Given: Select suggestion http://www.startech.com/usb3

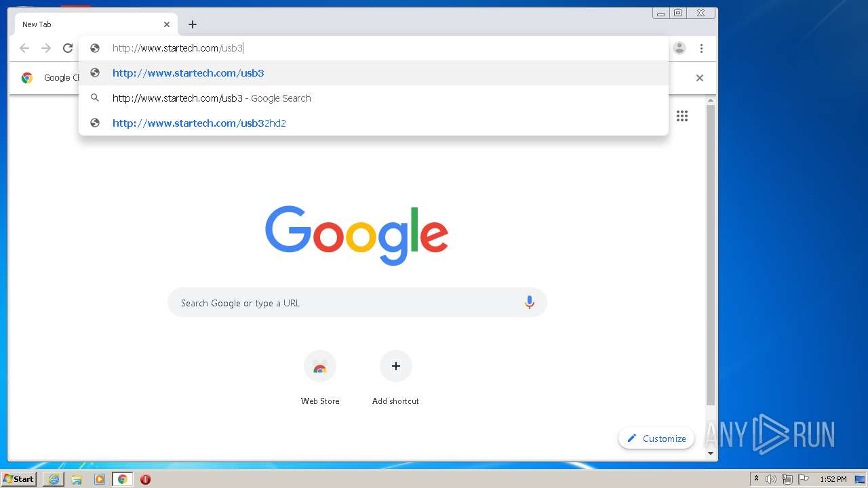Looking at the screenshot, I should [x=374, y=73].
